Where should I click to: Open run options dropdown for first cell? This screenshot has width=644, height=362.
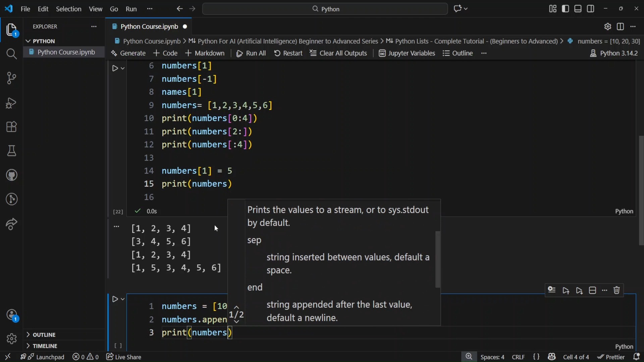[x=123, y=68]
